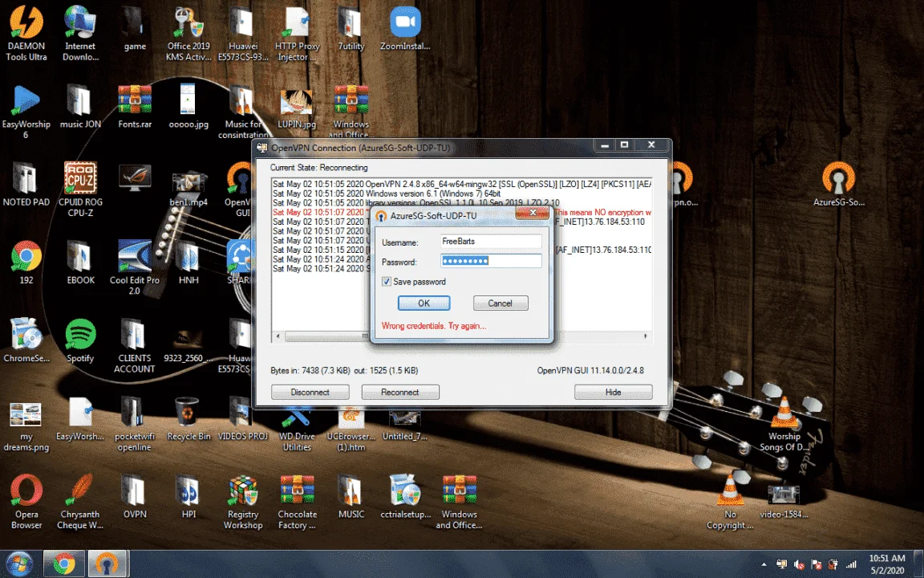Image resolution: width=924 pixels, height=578 pixels.
Task: Select the Huawei E5573CS-93 folder icon at the top
Action: pyautogui.click(x=243, y=33)
